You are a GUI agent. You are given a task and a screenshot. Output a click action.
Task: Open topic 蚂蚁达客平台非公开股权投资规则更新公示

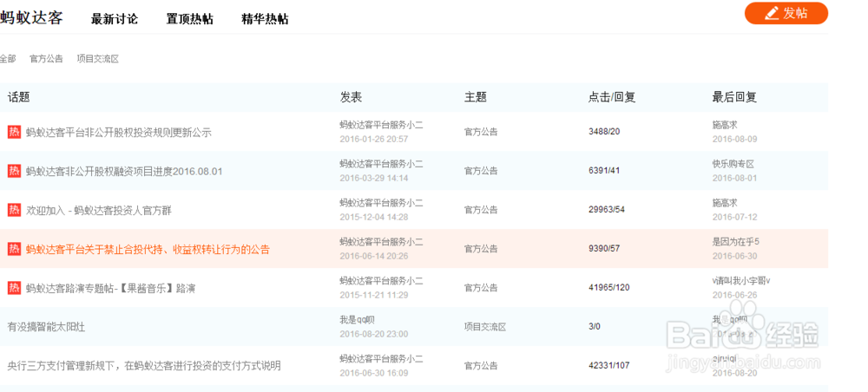click(x=119, y=133)
